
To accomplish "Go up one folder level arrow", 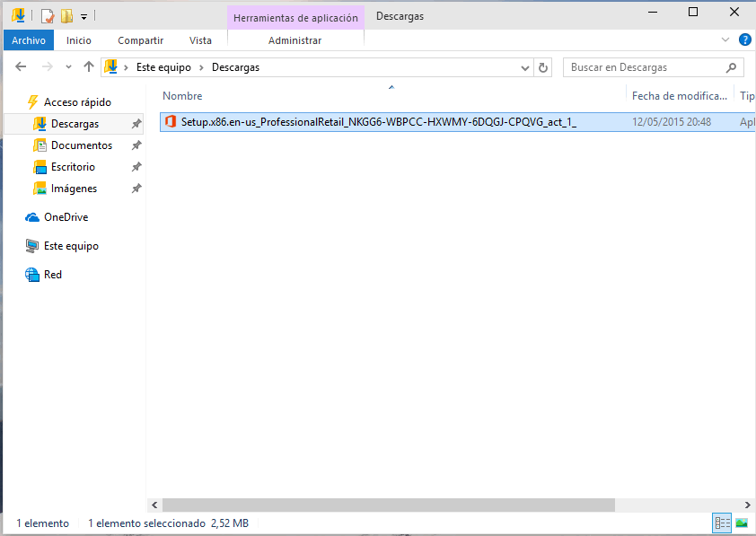I will click(x=88, y=67).
